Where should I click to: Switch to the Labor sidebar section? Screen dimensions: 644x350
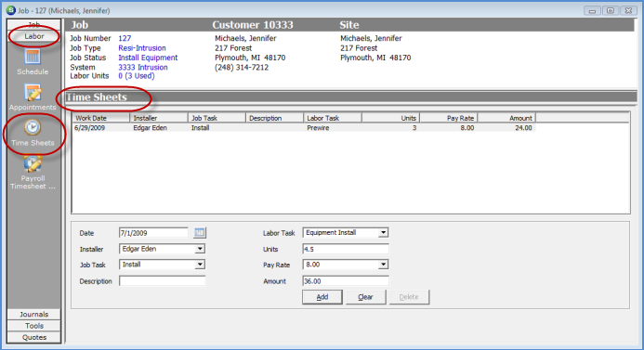tap(33, 36)
